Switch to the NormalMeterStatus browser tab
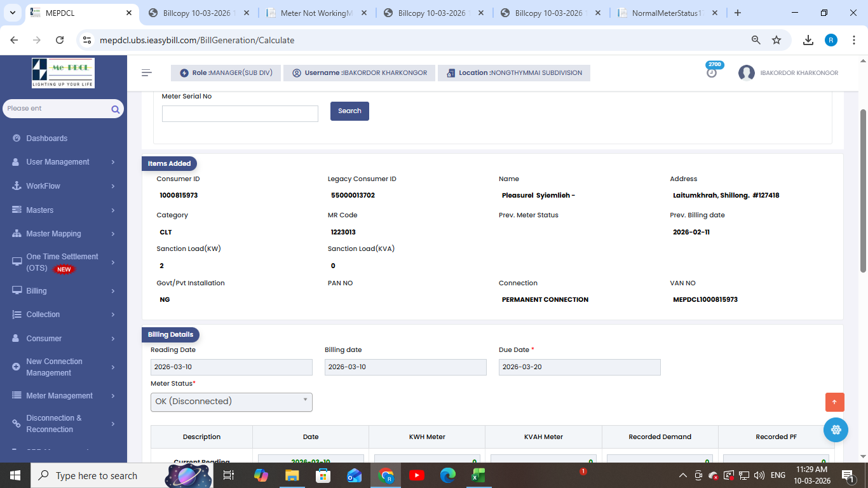Screen dimensions: 868x488 [667, 13]
